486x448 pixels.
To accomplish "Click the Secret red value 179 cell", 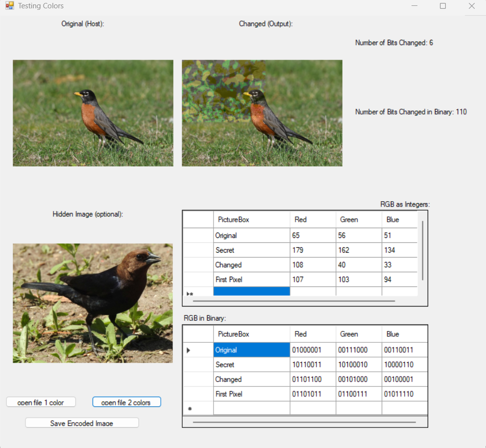I will [x=313, y=250].
